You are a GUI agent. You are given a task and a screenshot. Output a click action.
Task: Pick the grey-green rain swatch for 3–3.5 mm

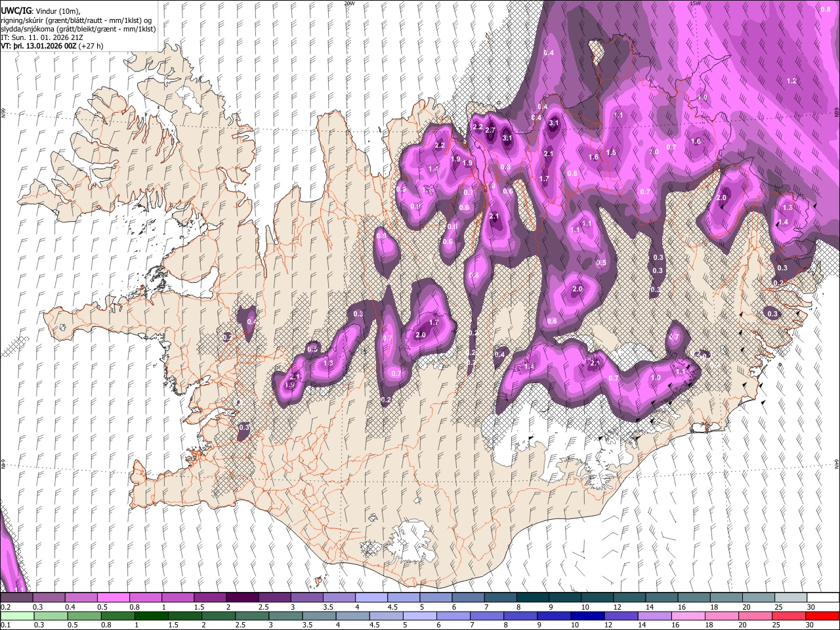[x=285, y=616]
